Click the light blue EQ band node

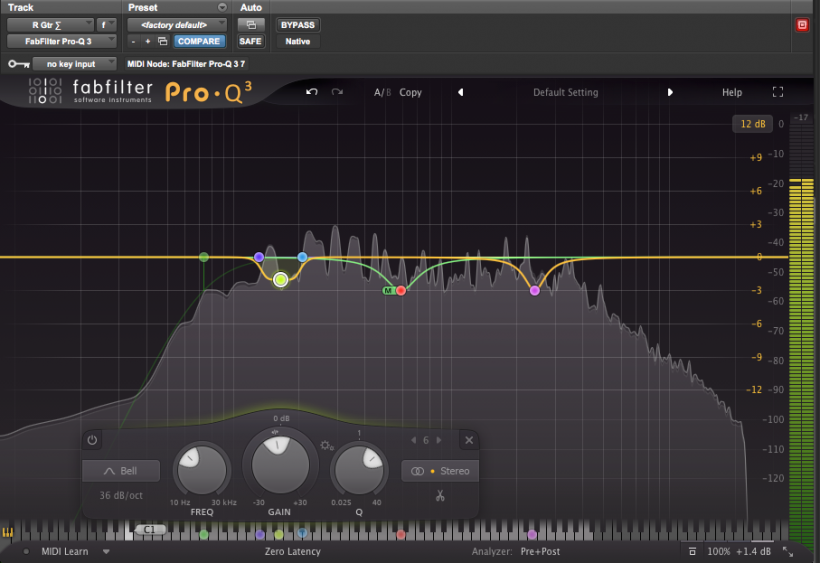pyautogui.click(x=302, y=257)
